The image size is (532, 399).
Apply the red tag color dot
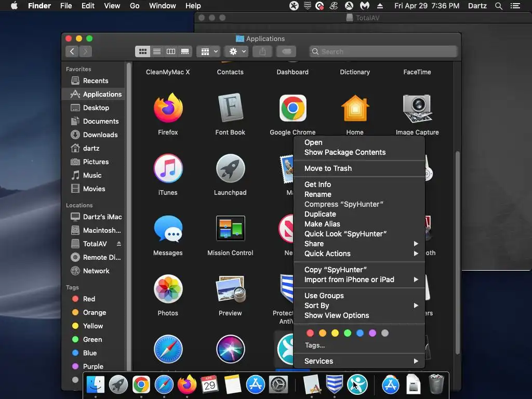click(x=310, y=333)
